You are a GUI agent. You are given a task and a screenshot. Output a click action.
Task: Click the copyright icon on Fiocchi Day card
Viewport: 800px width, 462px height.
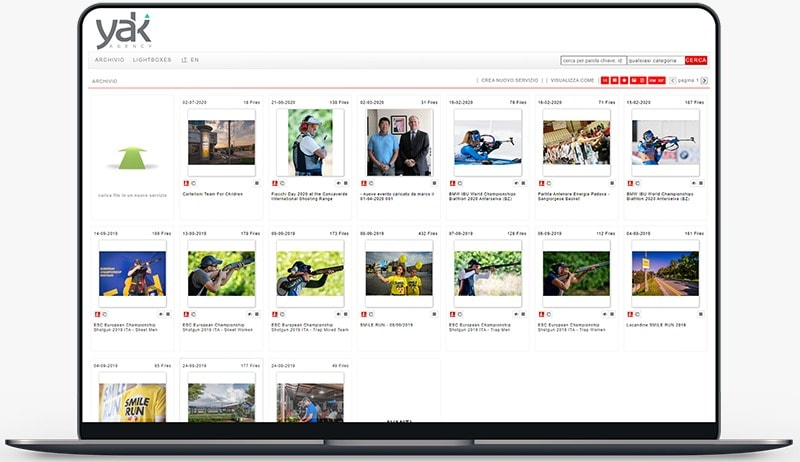point(282,183)
